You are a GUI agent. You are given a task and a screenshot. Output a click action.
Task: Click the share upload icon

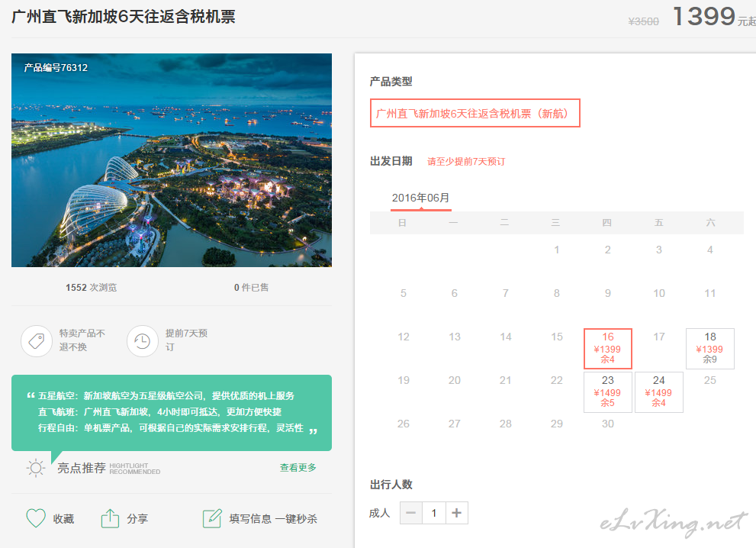tap(110, 518)
